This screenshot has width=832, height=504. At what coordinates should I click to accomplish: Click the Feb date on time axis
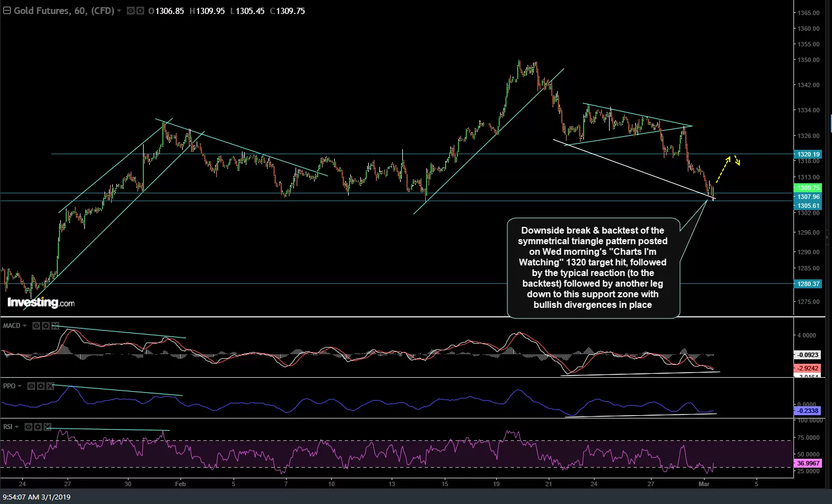tap(180, 484)
